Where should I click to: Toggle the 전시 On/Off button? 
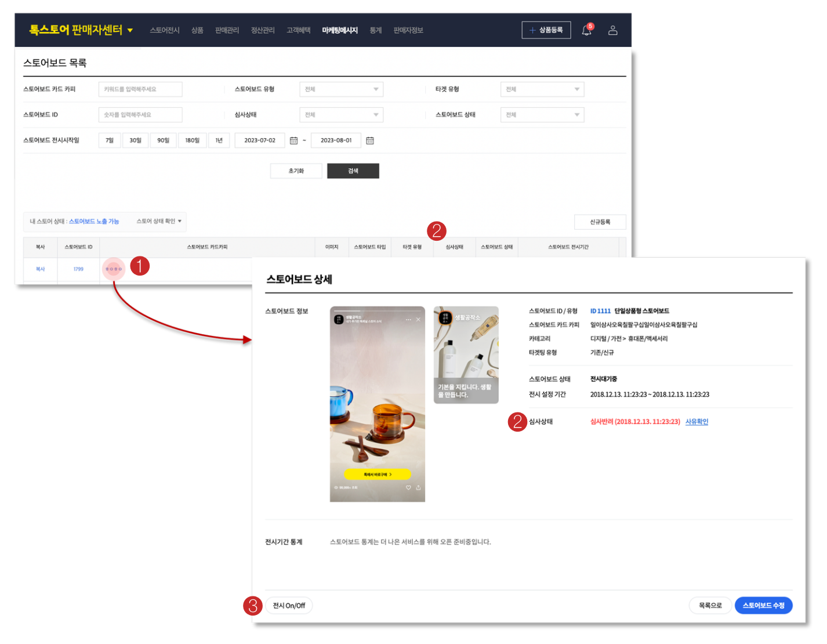289,605
